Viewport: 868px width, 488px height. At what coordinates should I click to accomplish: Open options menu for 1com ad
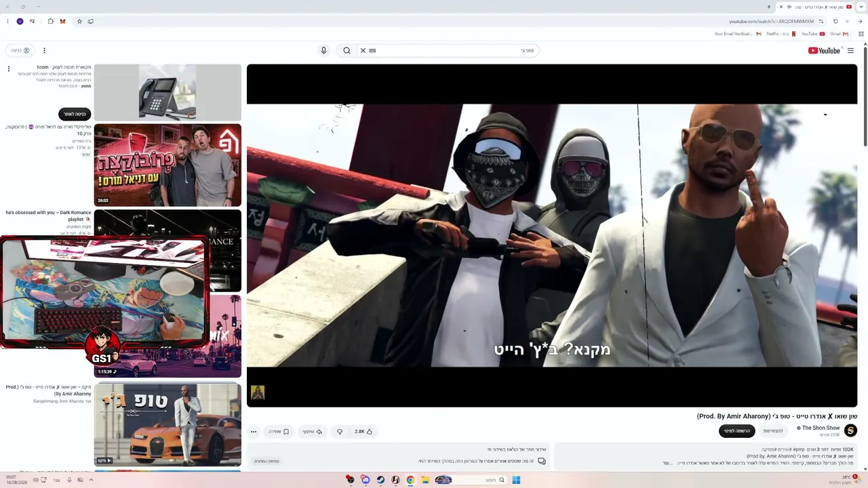pyautogui.click(x=9, y=69)
